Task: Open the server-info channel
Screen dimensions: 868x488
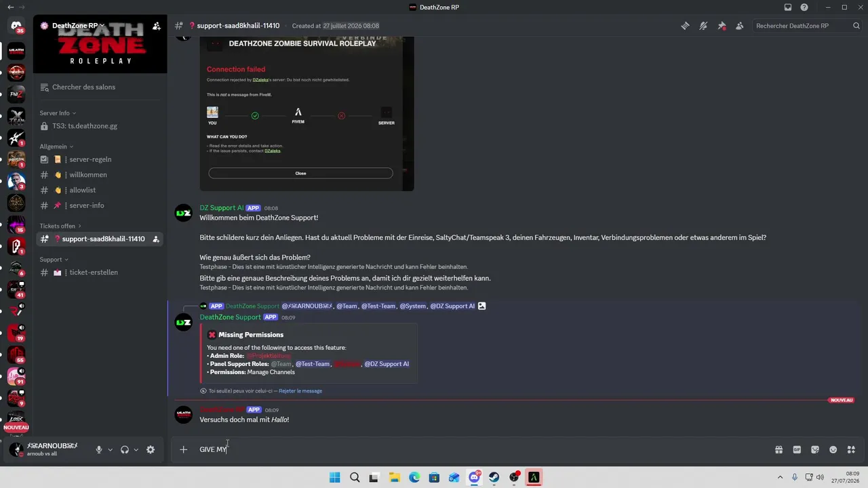Action: [x=100, y=205]
